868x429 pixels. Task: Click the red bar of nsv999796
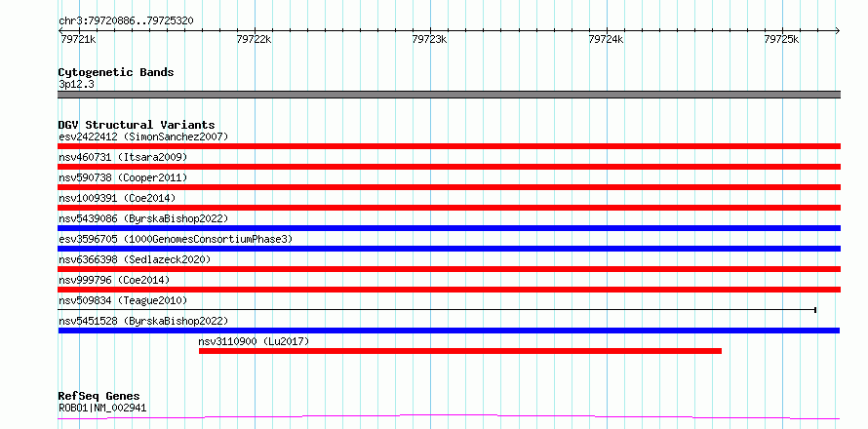[449, 290]
